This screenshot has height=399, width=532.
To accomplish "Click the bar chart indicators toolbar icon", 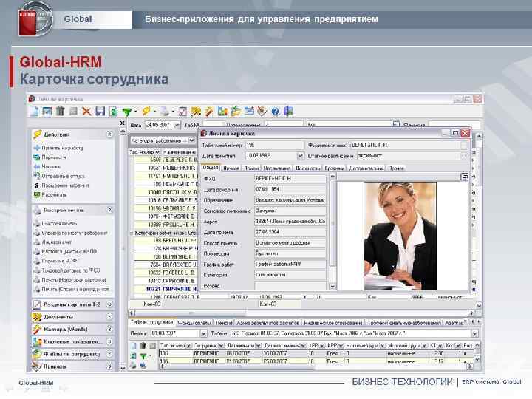I will coord(222,112).
